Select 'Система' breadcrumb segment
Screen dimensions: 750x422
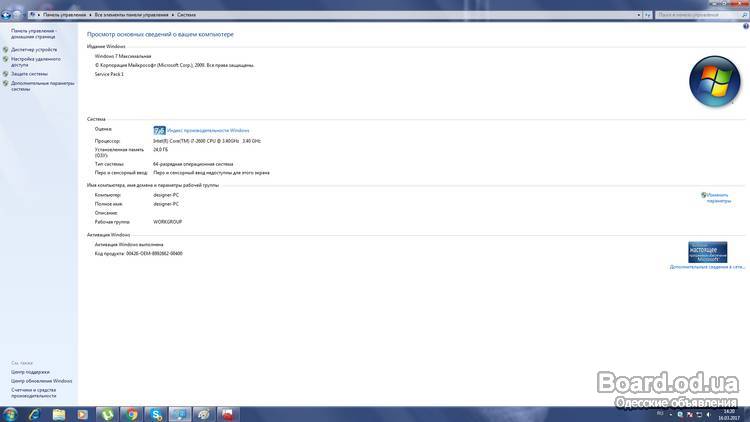[x=187, y=15]
